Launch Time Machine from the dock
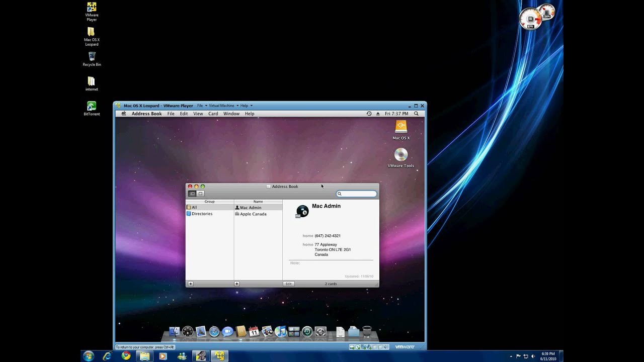The width and height of the screenshot is (644, 362). 307,331
